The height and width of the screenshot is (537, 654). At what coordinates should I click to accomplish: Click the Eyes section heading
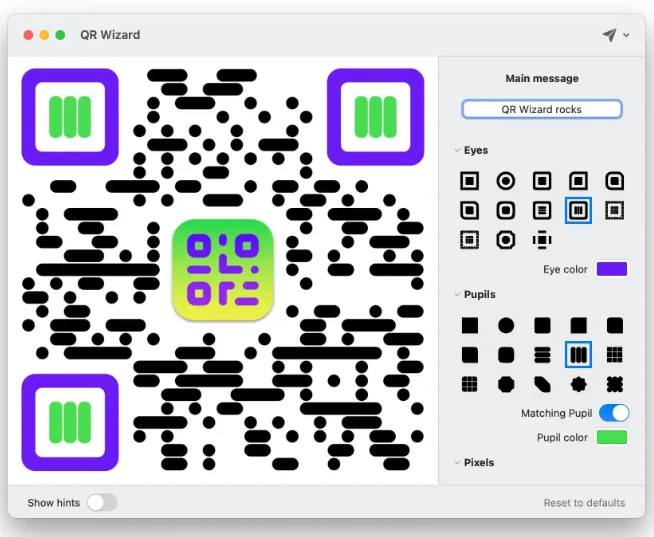coord(476,150)
